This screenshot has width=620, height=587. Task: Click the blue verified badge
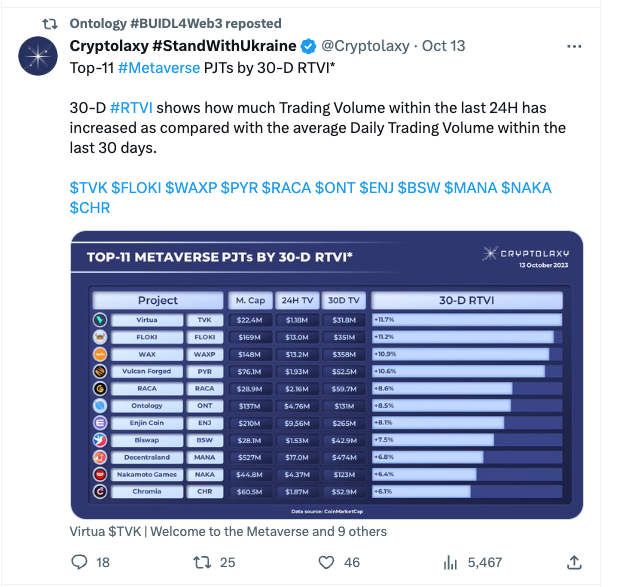(310, 46)
